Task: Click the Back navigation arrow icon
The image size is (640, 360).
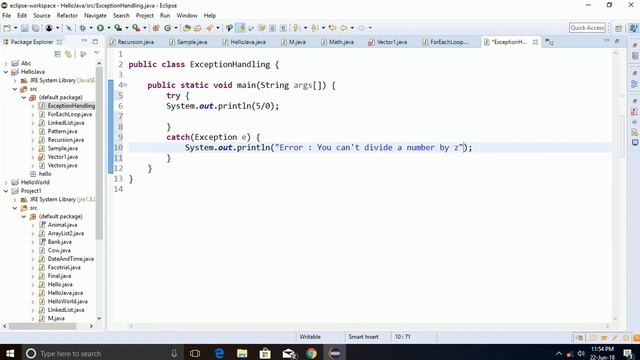Action: (x=344, y=28)
